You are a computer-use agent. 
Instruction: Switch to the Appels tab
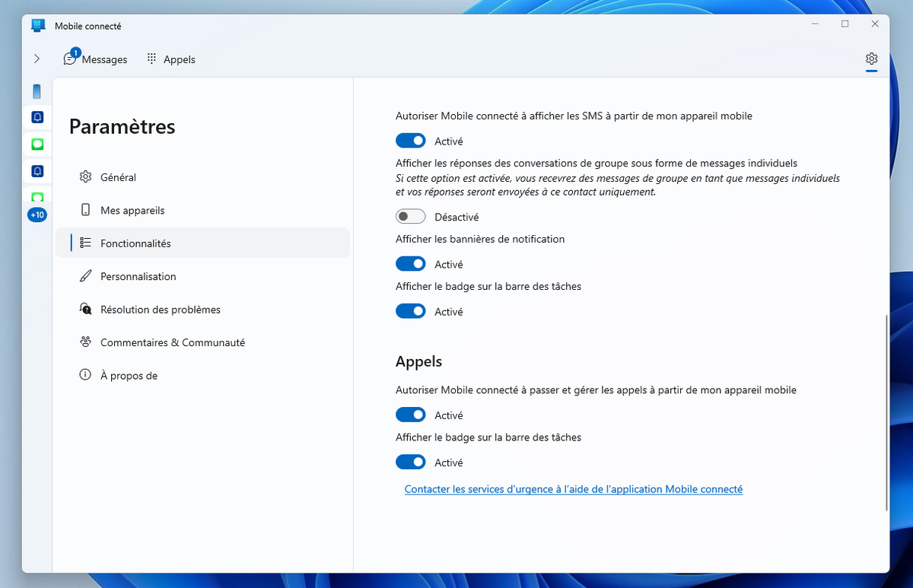pos(172,59)
